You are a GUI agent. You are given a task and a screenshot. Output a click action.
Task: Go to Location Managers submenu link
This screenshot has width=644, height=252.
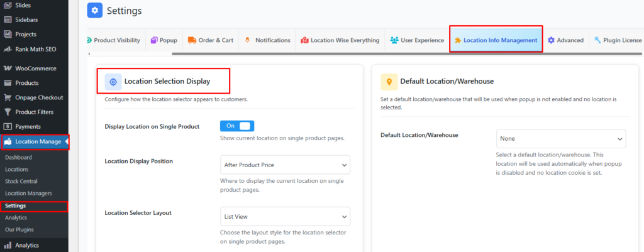point(28,193)
